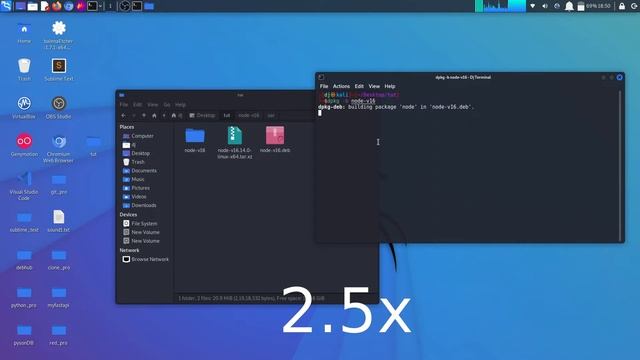Open Computer in the Places sidebar

tap(139, 136)
